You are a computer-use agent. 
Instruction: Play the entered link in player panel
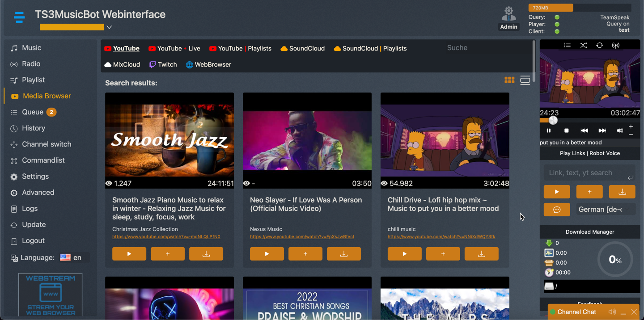(557, 192)
